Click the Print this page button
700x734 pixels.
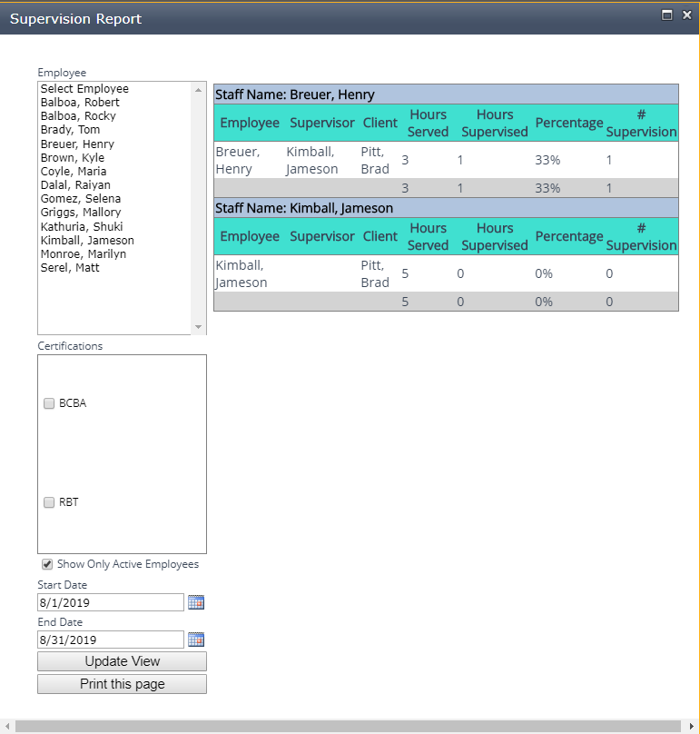[x=123, y=684]
